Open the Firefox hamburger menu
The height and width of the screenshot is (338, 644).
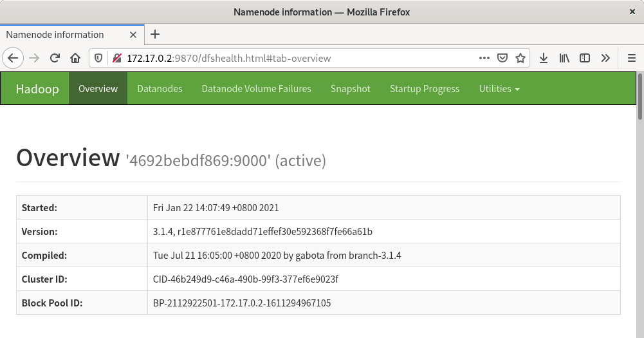coord(631,58)
